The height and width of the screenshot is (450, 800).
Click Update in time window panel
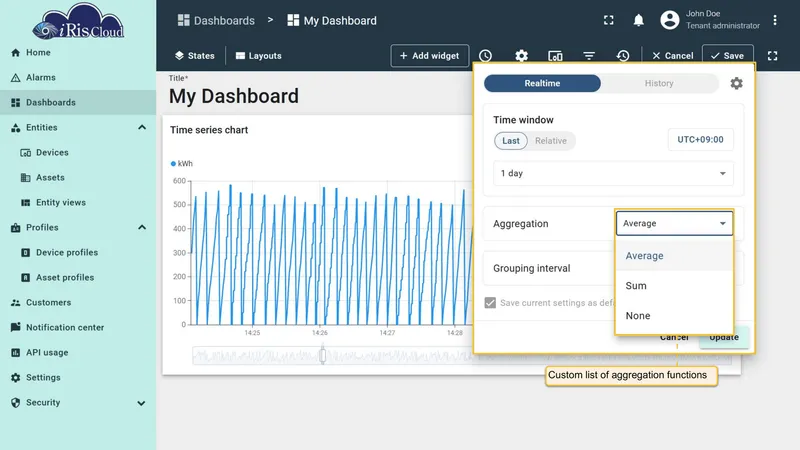[724, 337]
